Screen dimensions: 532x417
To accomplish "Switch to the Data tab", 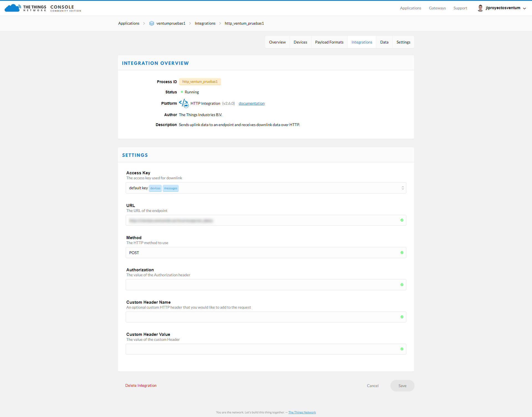I will click(384, 42).
